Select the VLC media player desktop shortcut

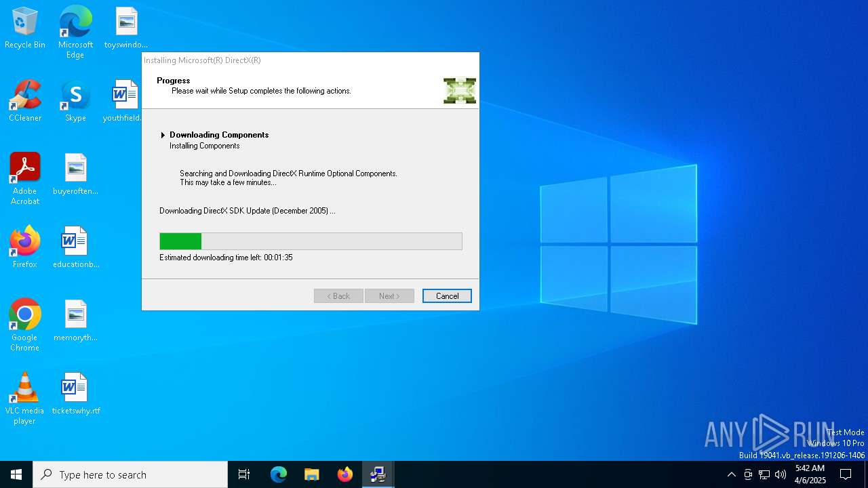(25, 399)
